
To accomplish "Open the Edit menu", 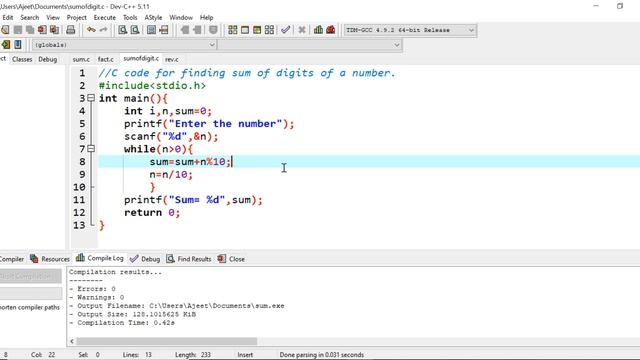I will point(8,18).
